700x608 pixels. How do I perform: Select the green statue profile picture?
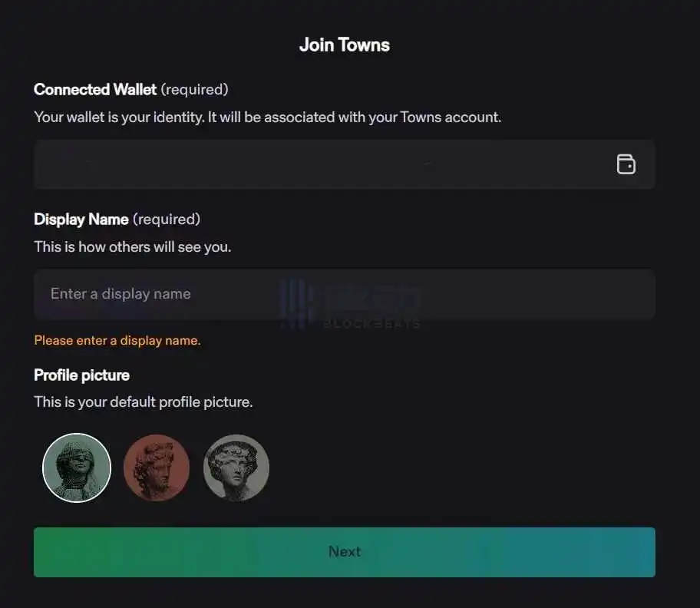[x=77, y=468]
